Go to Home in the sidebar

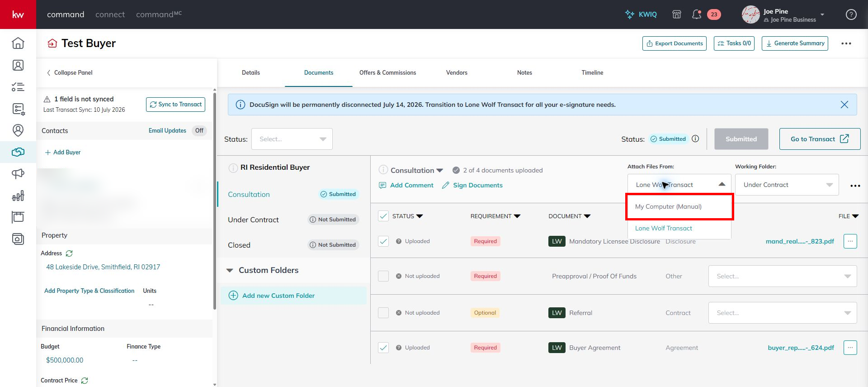[18, 43]
